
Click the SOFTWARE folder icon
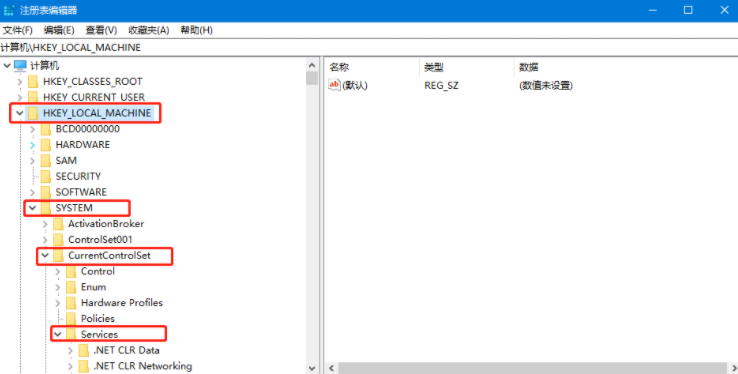point(46,192)
